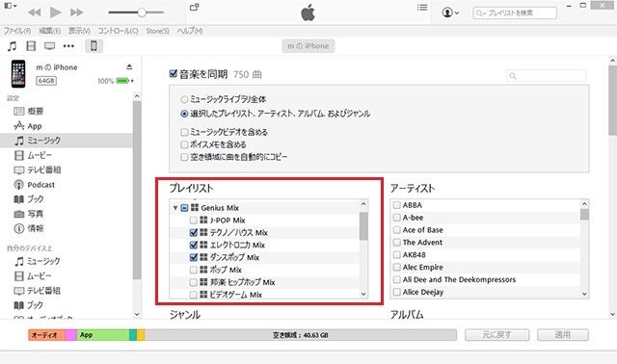The height and width of the screenshot is (364, 617).
Task: Click the artist list scroll-down arrow
Action: tap(584, 294)
